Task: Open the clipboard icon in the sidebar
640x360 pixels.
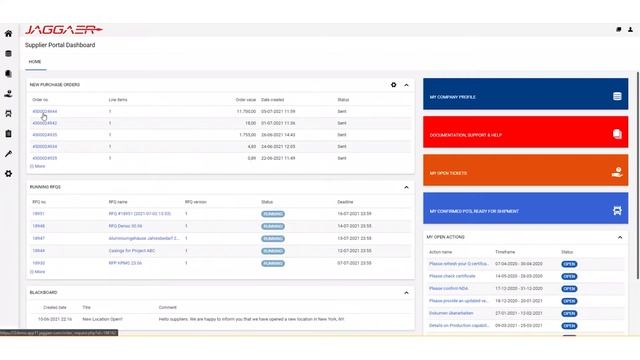Action: click(8, 133)
